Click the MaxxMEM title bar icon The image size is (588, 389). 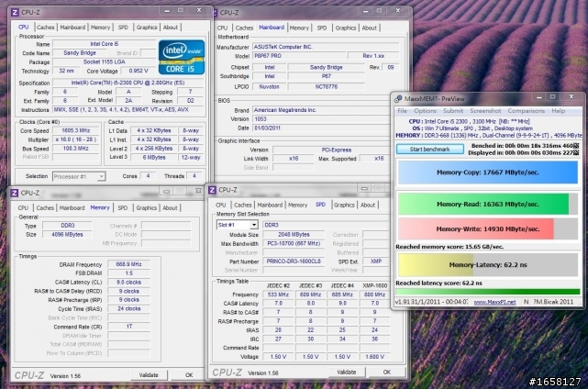[x=398, y=99]
